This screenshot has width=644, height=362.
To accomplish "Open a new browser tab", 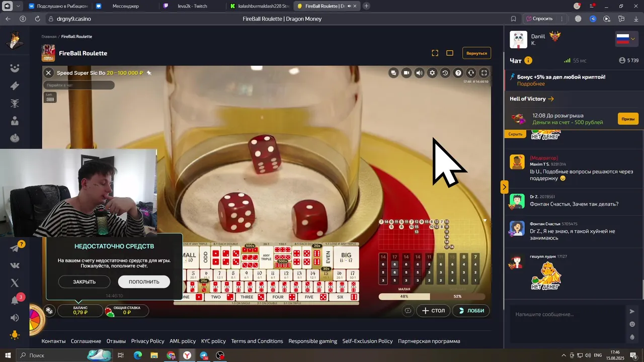I will coord(366,6).
